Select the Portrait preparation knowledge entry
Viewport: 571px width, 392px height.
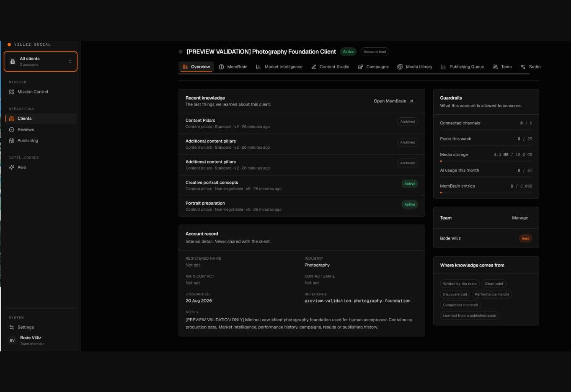[x=302, y=206]
